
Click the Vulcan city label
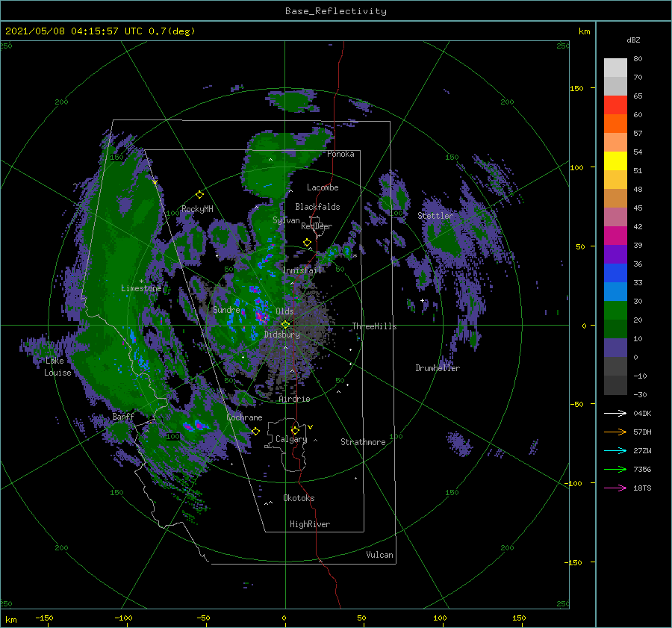tap(380, 555)
